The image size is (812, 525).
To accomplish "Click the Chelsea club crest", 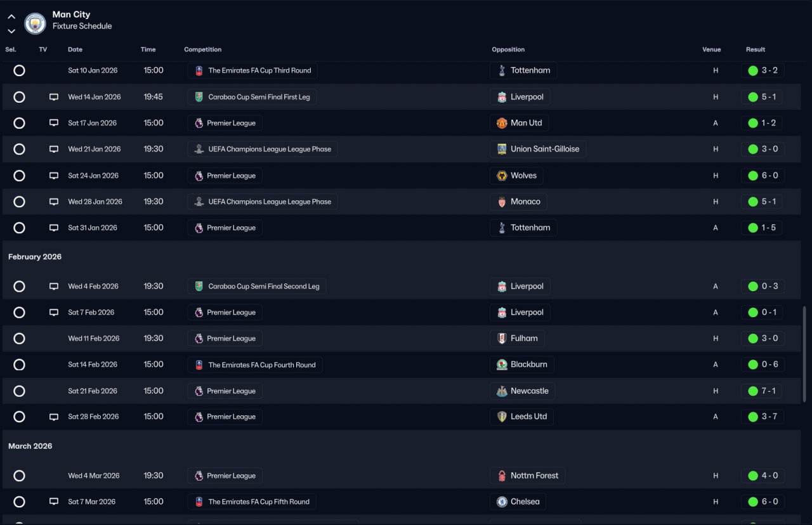I will (502, 502).
